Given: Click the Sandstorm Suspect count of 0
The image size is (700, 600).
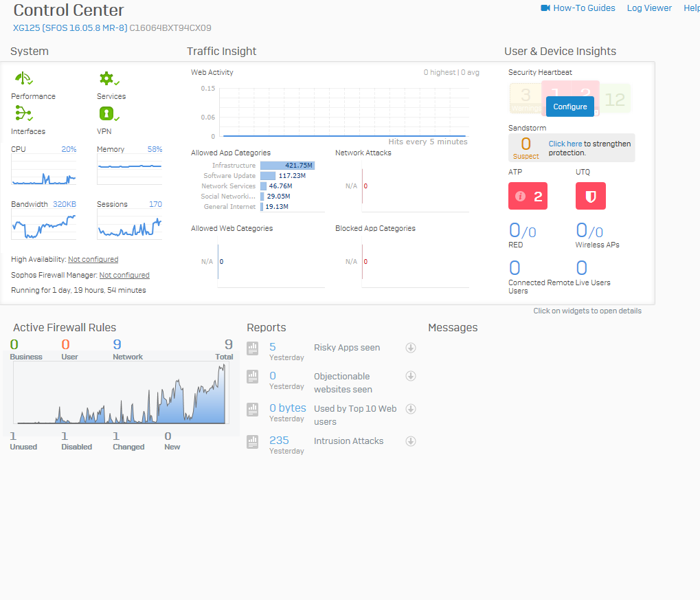Looking at the screenshot, I should pos(526,144).
